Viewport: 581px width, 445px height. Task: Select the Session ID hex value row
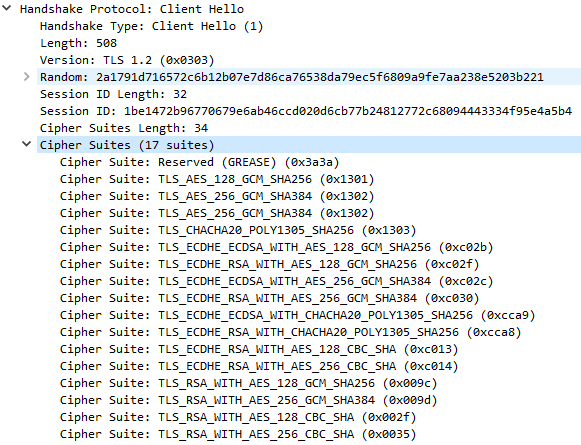[x=306, y=111]
